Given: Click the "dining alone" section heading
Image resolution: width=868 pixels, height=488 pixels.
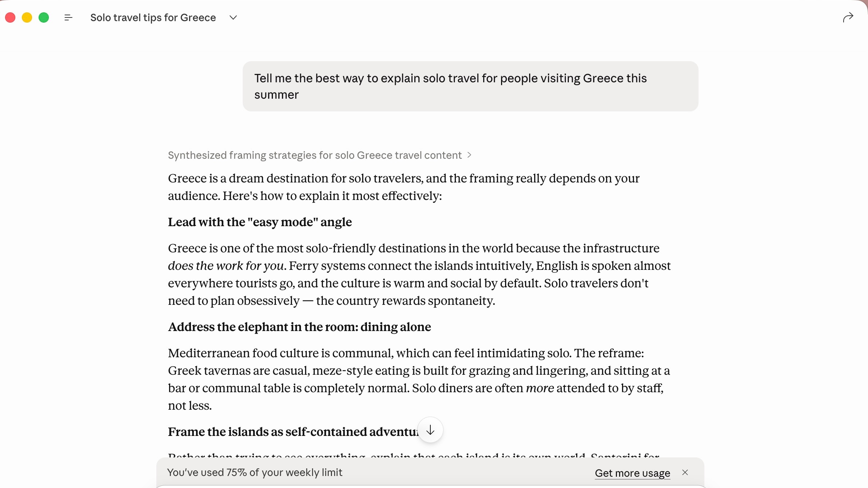Looking at the screenshot, I should 299,327.
